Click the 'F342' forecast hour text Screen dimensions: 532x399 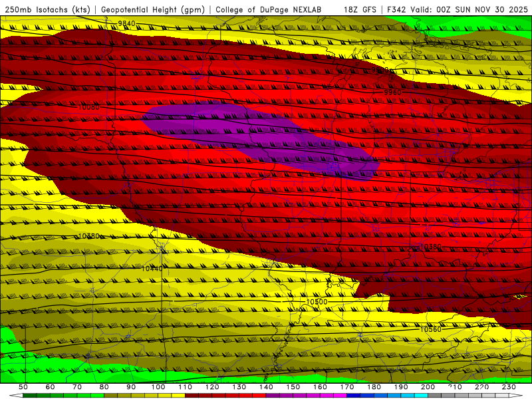click(x=396, y=9)
